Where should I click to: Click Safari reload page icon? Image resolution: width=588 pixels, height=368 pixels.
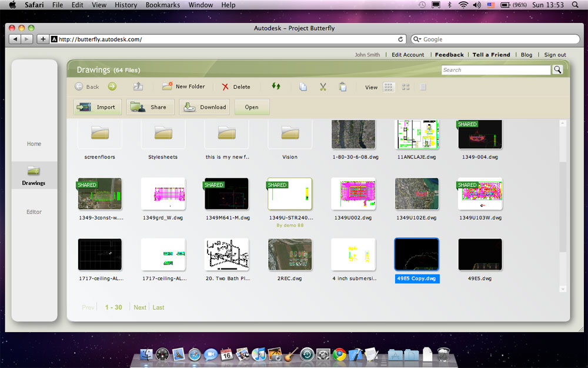click(400, 39)
